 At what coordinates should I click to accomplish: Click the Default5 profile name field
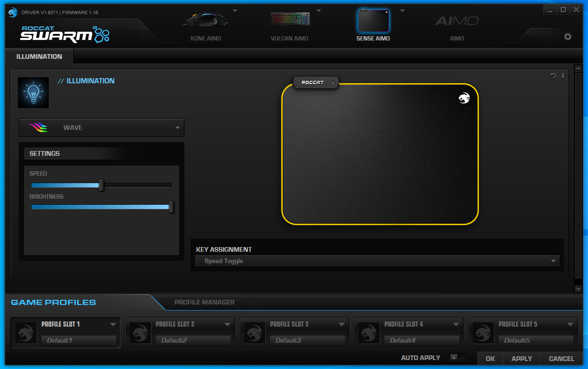pos(536,340)
